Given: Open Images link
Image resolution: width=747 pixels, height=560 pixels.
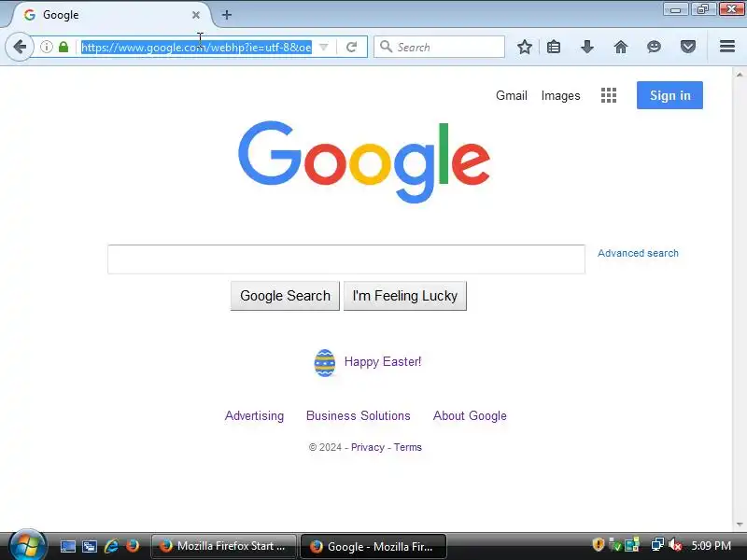Looking at the screenshot, I should point(561,96).
